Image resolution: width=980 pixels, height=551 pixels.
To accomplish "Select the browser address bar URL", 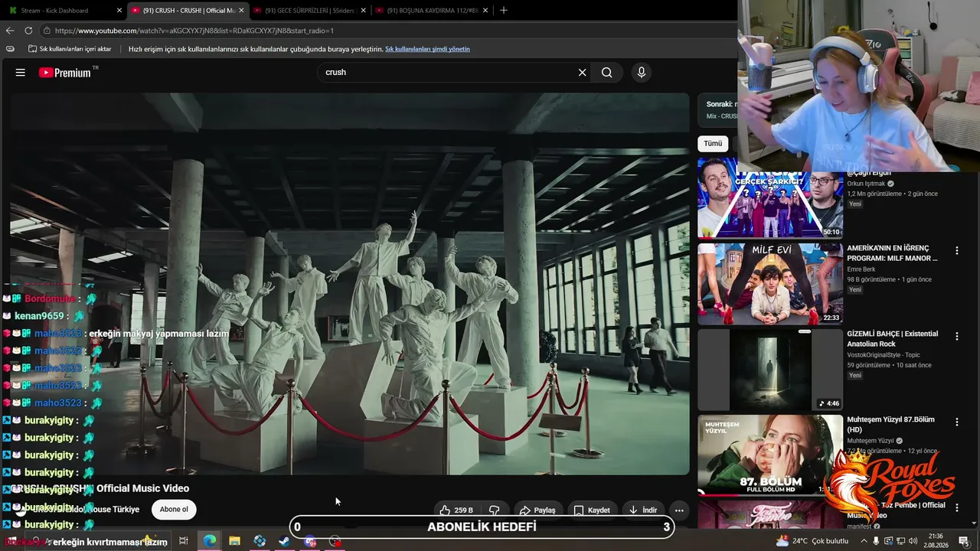I will [x=194, y=31].
